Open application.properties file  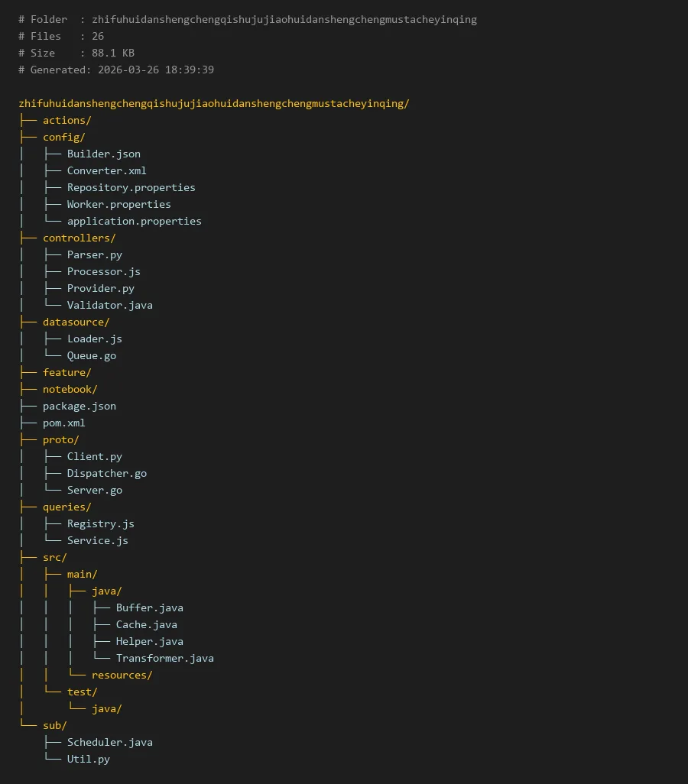[134, 221]
